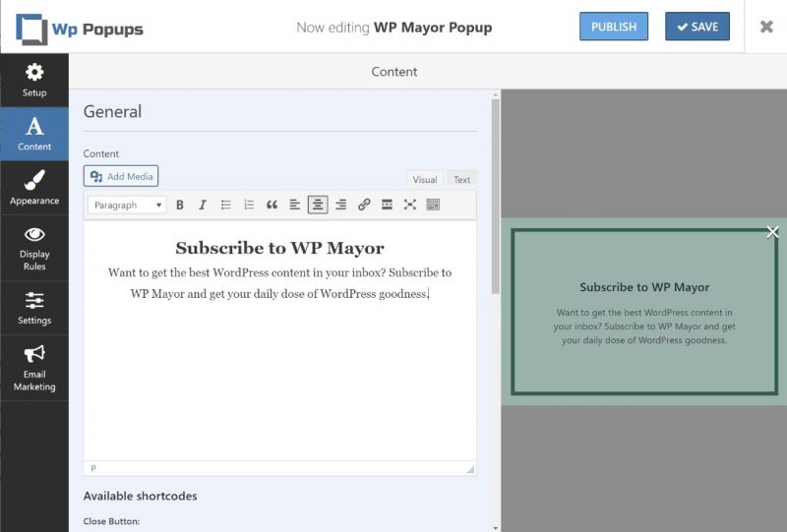Open the Paragraph format dropdown

pyautogui.click(x=127, y=205)
